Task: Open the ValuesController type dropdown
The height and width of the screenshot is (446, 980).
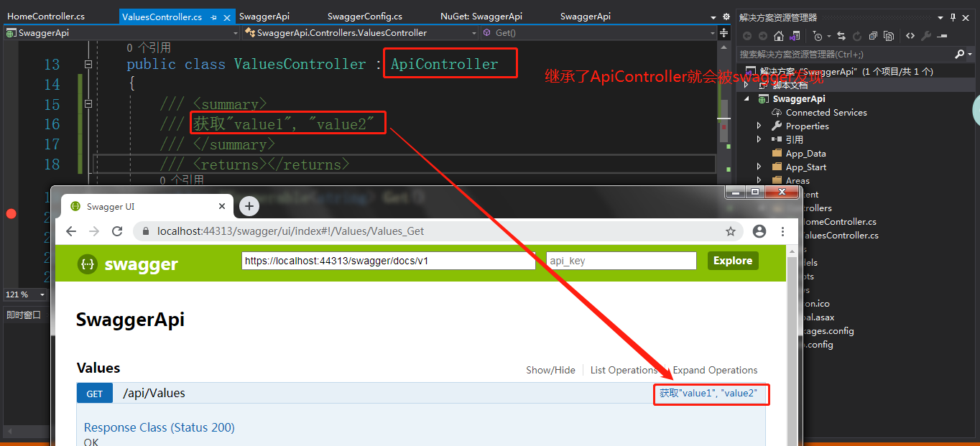Action: tap(474, 33)
